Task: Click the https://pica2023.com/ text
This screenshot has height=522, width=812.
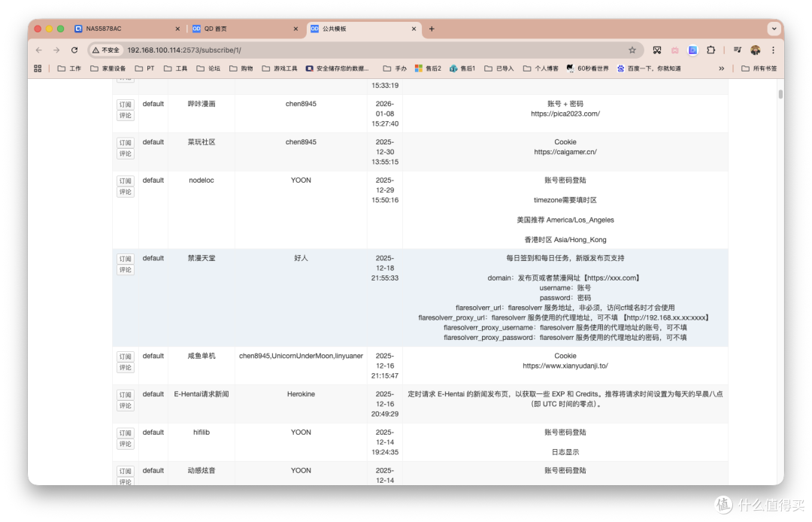Action: pyautogui.click(x=565, y=114)
